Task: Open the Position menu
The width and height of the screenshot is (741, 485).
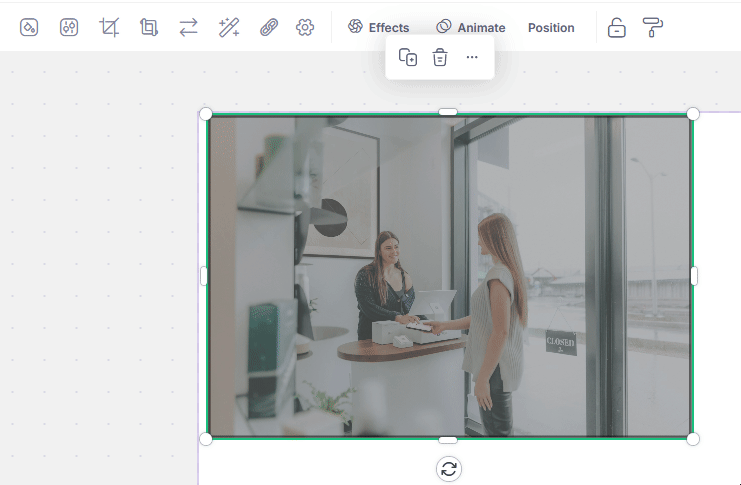Action: (551, 28)
